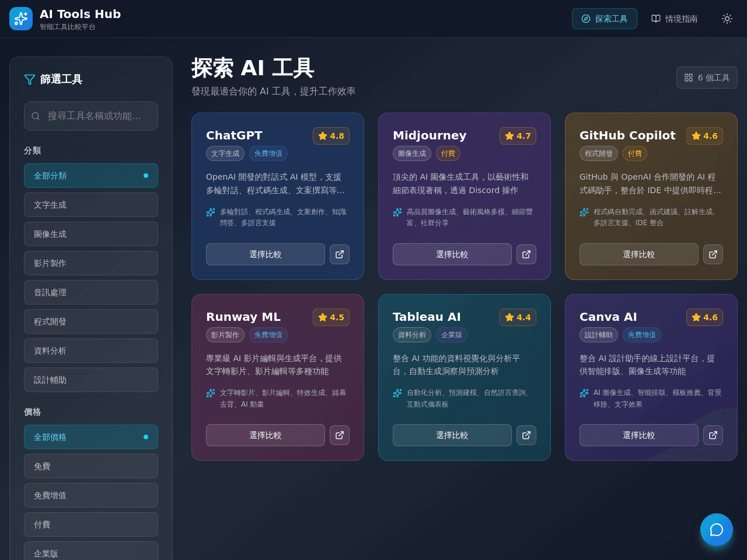This screenshot has height=560, width=747.
Task: Open the 探索工具 navigation tab
Action: [605, 19]
